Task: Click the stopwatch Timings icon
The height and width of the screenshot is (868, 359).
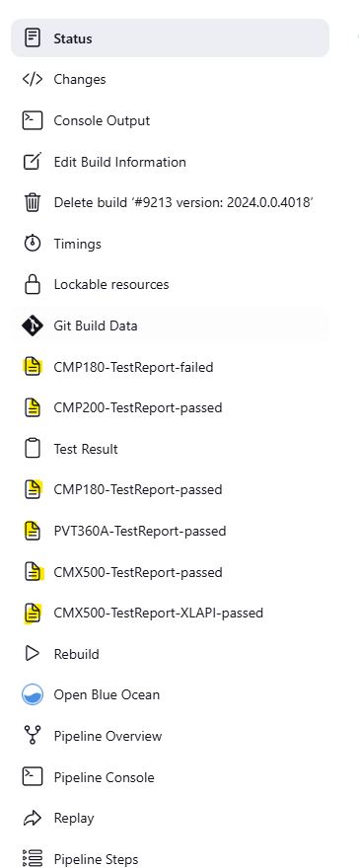Action: point(33,244)
